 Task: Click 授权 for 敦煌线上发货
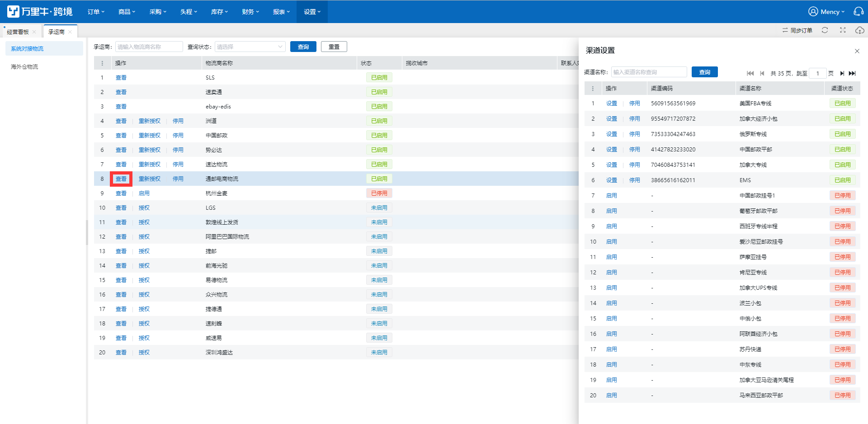[x=144, y=222]
